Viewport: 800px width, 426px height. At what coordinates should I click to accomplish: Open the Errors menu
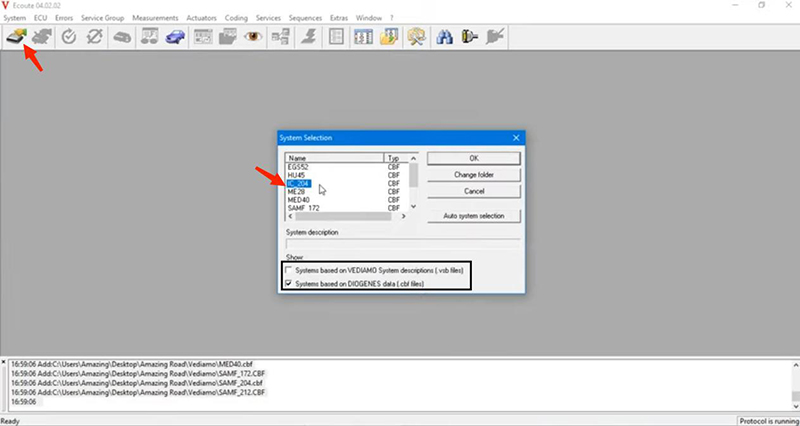point(64,18)
